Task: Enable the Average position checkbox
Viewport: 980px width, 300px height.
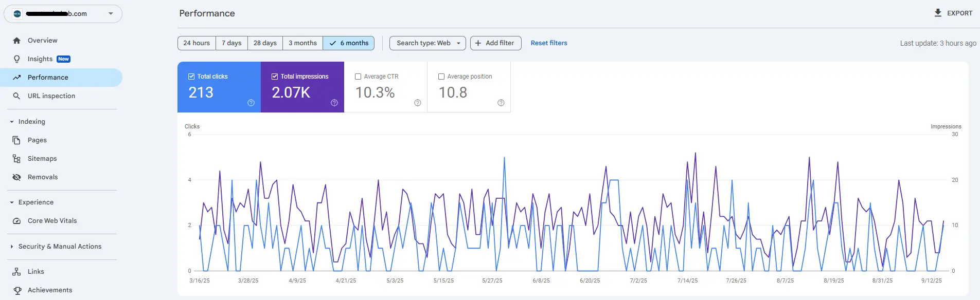Action: click(x=441, y=77)
